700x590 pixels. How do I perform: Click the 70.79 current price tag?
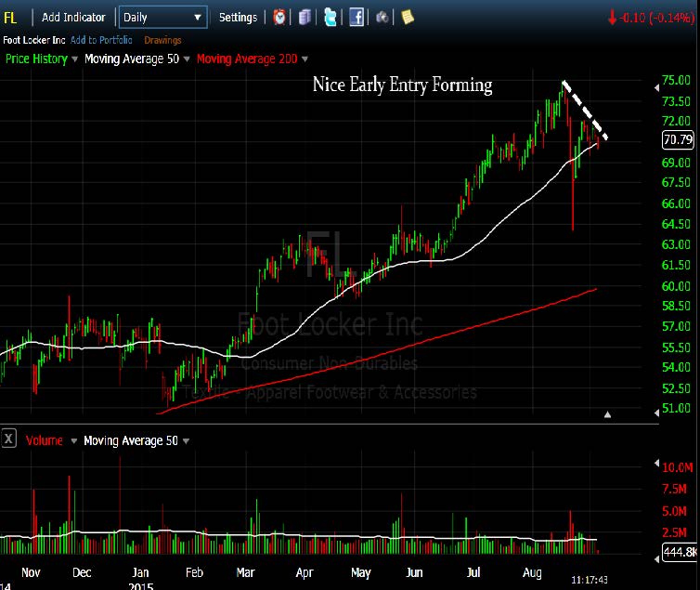tap(678, 139)
